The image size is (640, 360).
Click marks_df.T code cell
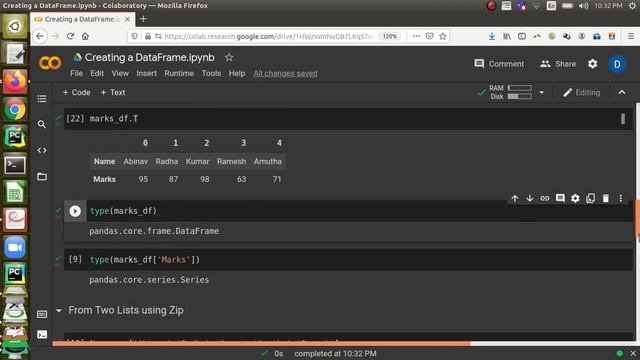(x=348, y=119)
